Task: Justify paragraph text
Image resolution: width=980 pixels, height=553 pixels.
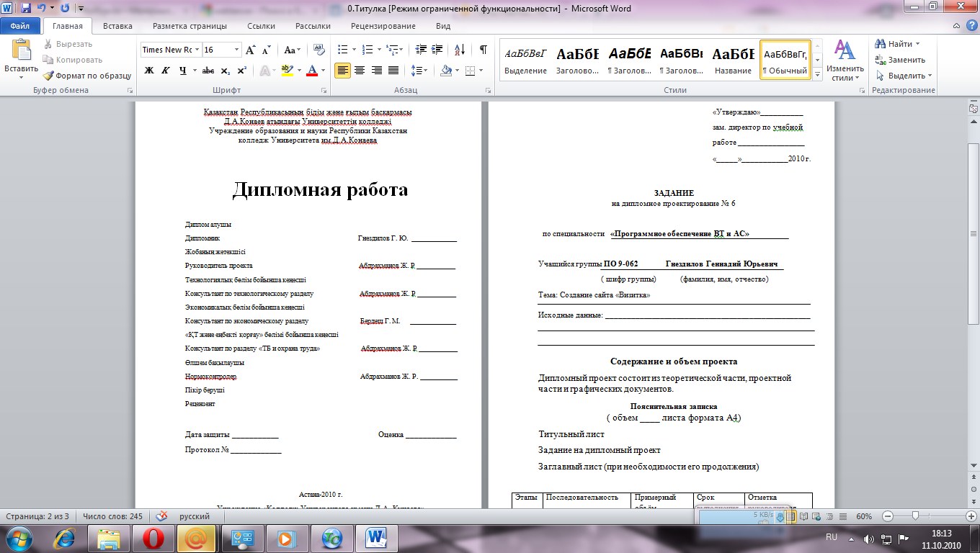Action: tap(393, 71)
